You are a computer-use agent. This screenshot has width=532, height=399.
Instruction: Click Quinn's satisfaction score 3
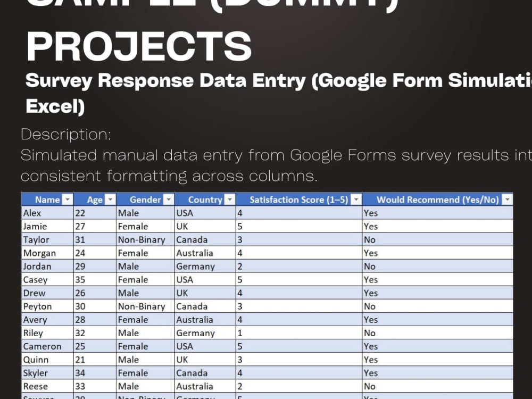(298, 360)
